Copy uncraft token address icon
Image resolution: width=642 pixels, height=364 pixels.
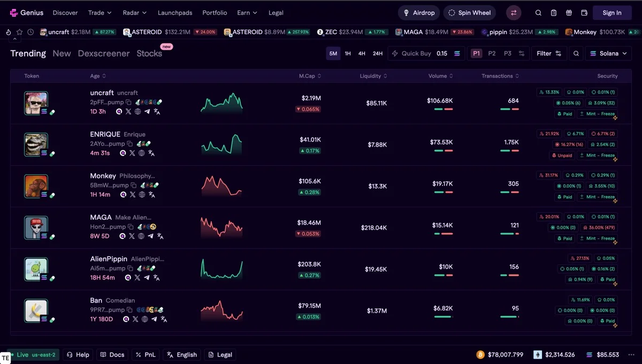[x=128, y=102]
